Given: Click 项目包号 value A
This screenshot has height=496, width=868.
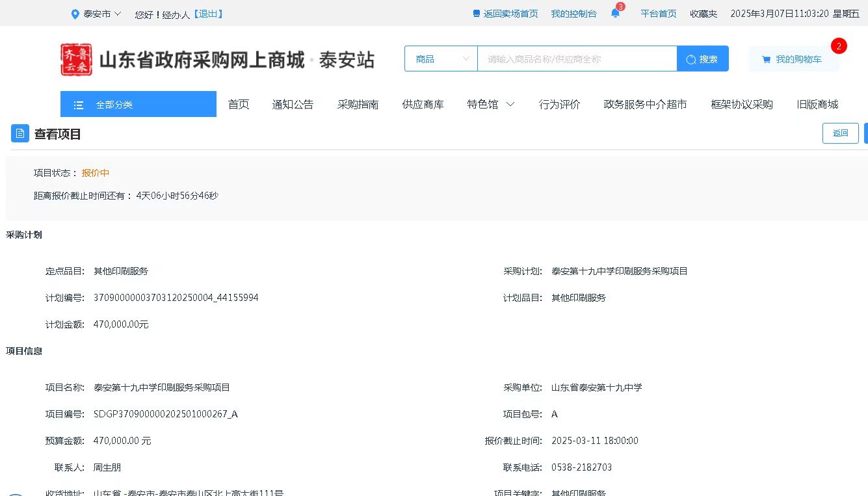Looking at the screenshot, I should (x=555, y=414).
